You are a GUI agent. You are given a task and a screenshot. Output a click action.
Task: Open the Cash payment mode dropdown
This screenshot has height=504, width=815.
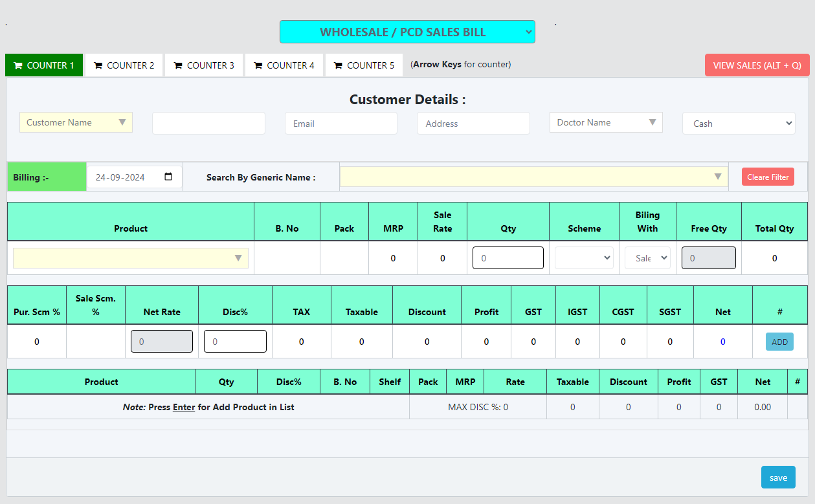(738, 123)
